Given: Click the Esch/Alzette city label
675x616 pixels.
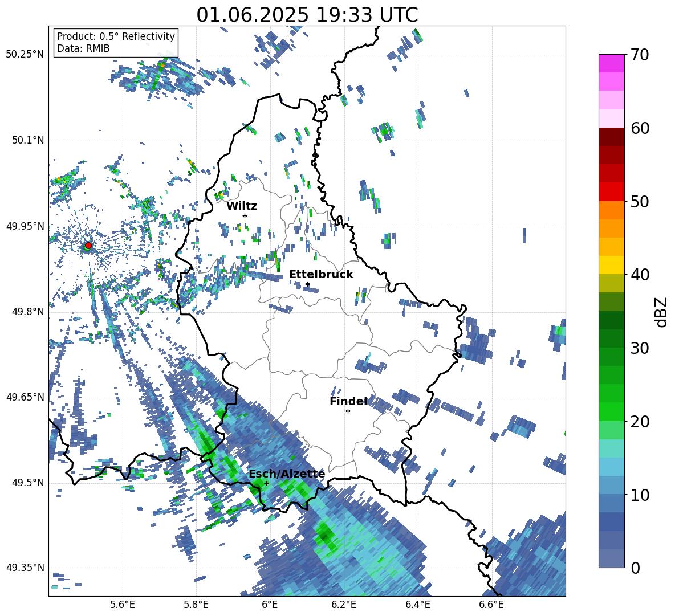Looking at the screenshot, I should coord(287,474).
